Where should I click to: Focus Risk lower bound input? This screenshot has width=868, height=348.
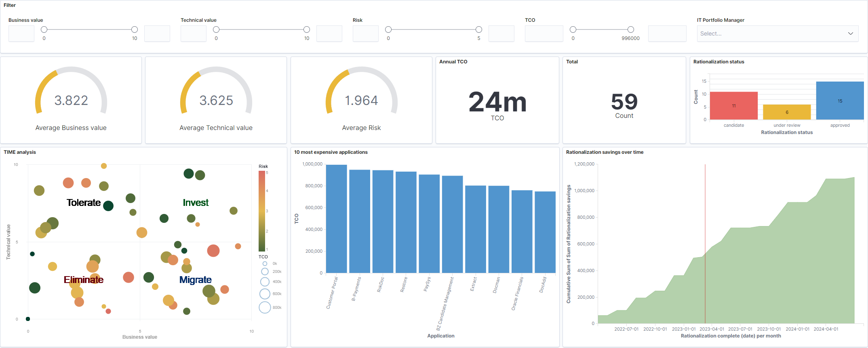[x=366, y=34]
